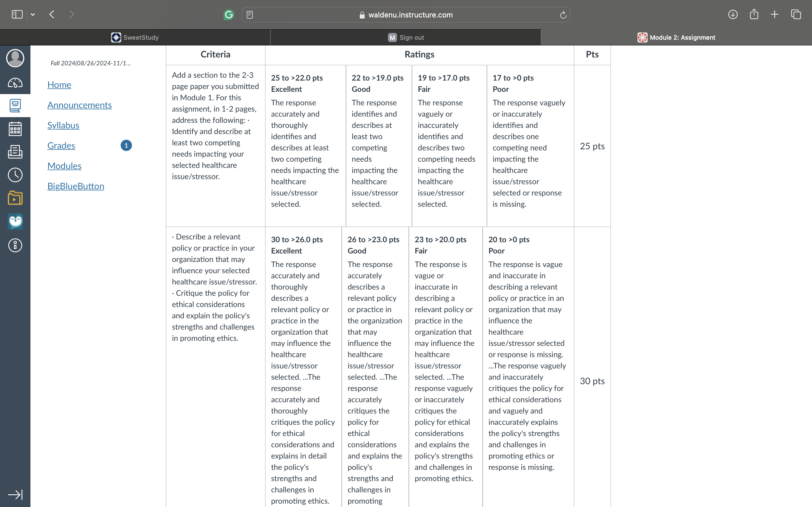The height and width of the screenshot is (507, 812).
Task: Open the Inbox icon in sidebar
Action: point(15,152)
